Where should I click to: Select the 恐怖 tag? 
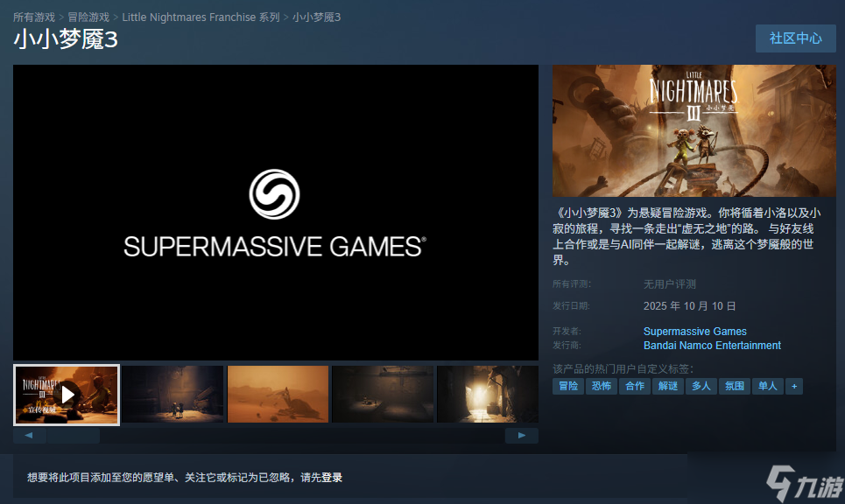point(602,386)
